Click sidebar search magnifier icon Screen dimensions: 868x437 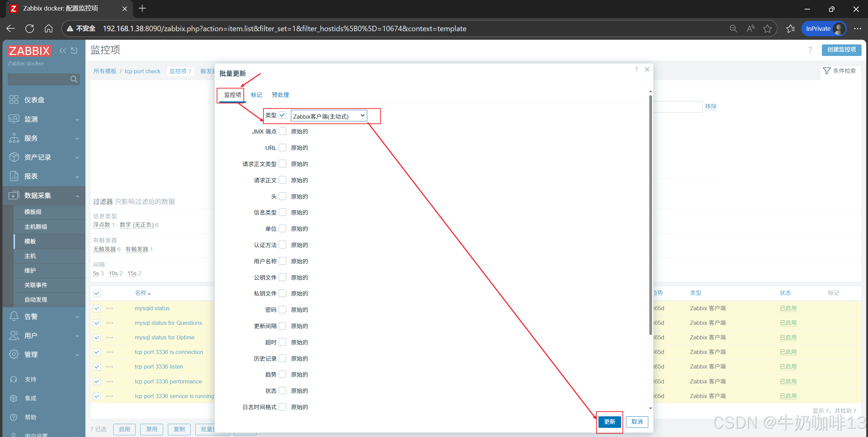coord(74,79)
